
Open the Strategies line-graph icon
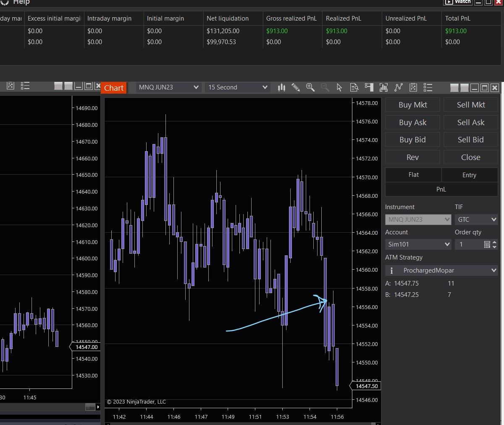coord(399,87)
